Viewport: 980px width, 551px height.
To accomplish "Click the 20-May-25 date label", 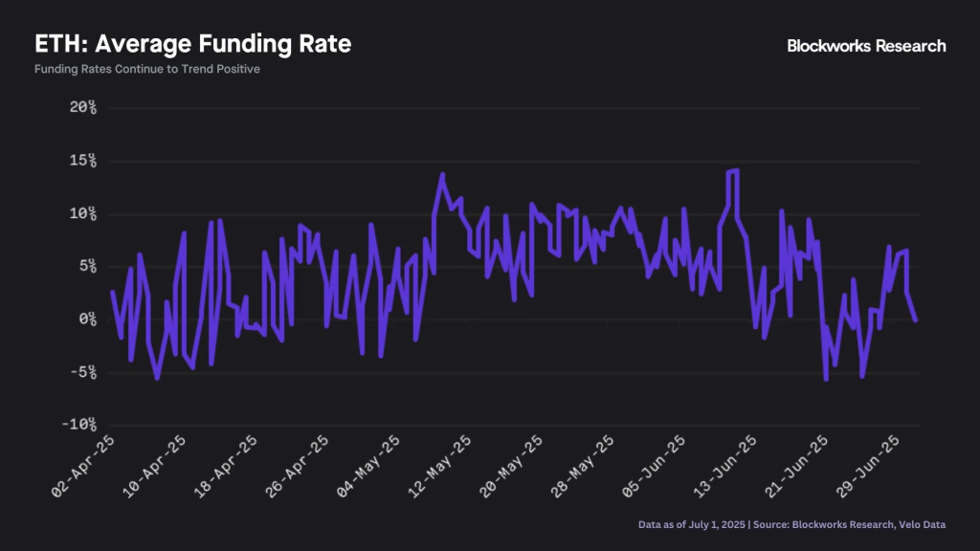I will coord(511,467).
